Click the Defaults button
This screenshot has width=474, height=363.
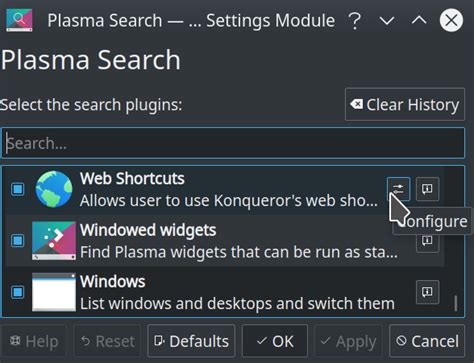point(191,341)
